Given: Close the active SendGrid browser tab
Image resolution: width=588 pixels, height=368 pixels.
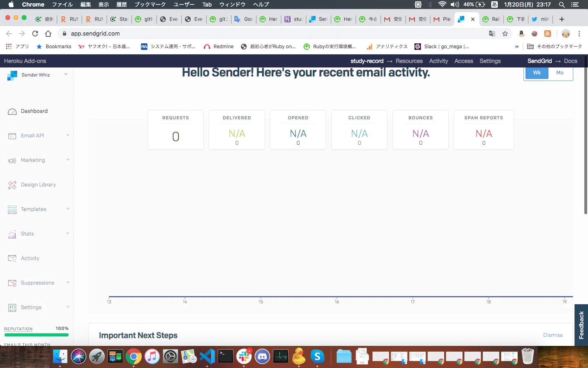Looking at the screenshot, I should tap(473, 19).
